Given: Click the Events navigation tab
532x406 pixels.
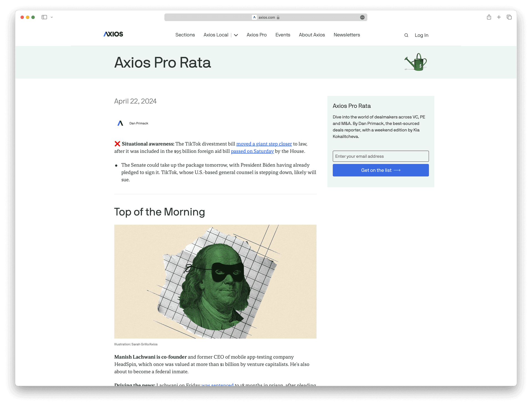Looking at the screenshot, I should (282, 35).
